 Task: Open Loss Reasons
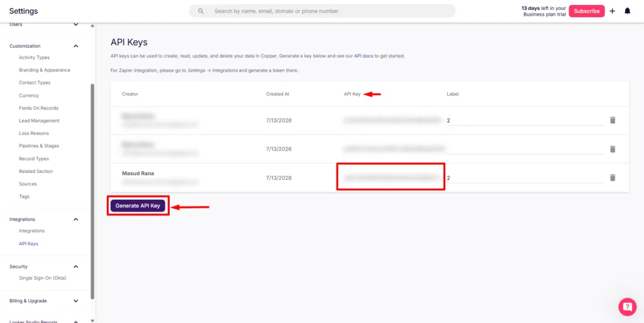[x=34, y=133]
